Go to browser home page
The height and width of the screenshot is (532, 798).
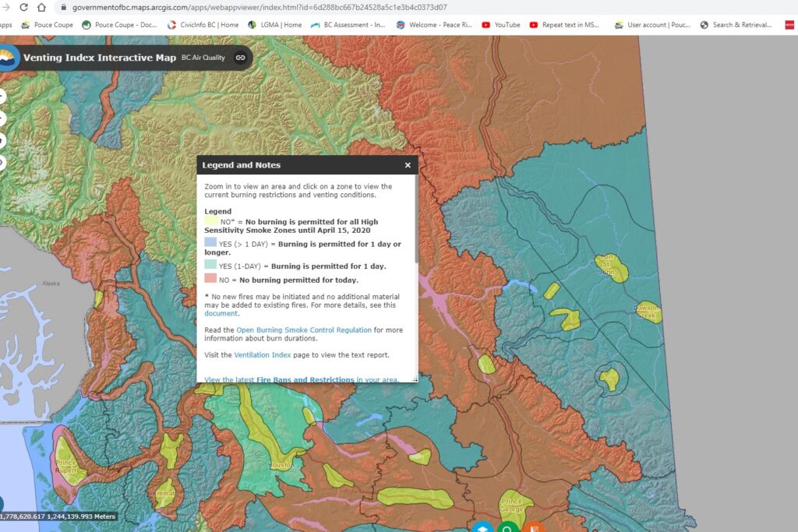coord(42,7)
